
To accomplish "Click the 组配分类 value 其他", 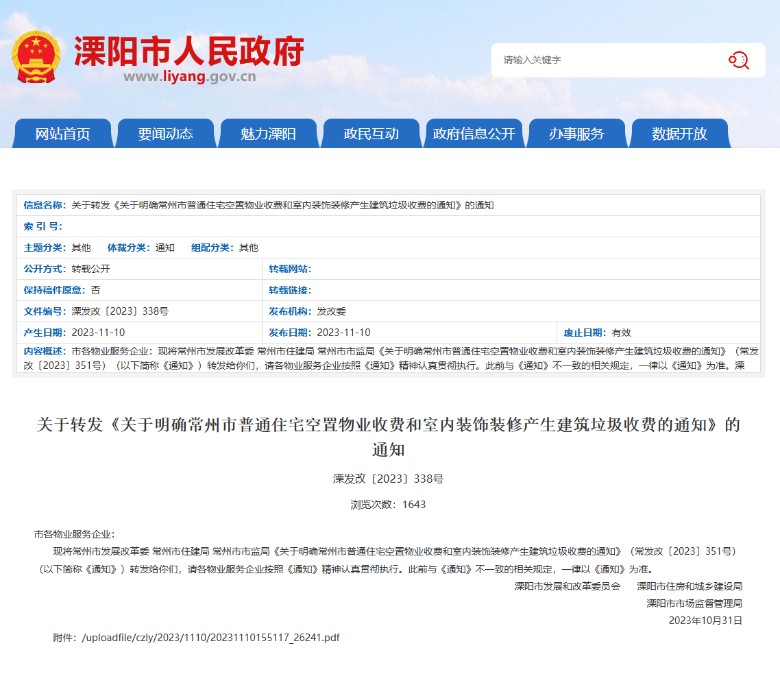I will (x=248, y=248).
